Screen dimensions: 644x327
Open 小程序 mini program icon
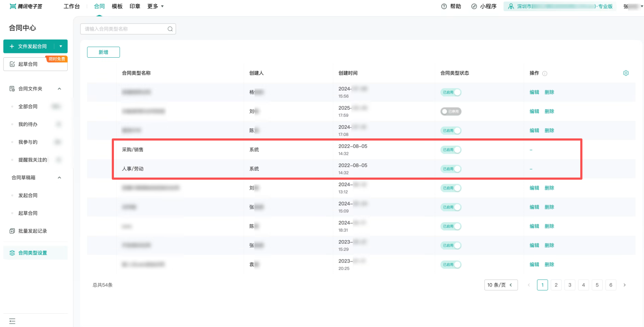pyautogui.click(x=474, y=6)
